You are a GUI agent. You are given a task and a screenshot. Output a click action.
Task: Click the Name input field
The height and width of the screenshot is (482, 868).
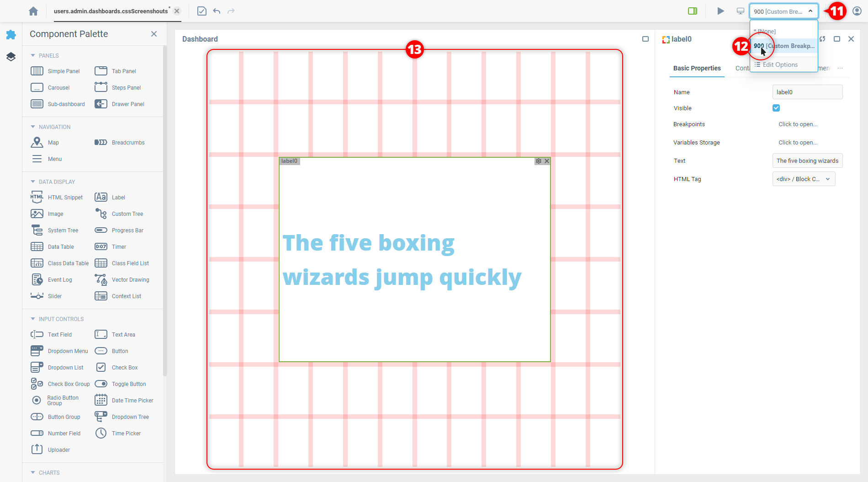(x=807, y=92)
